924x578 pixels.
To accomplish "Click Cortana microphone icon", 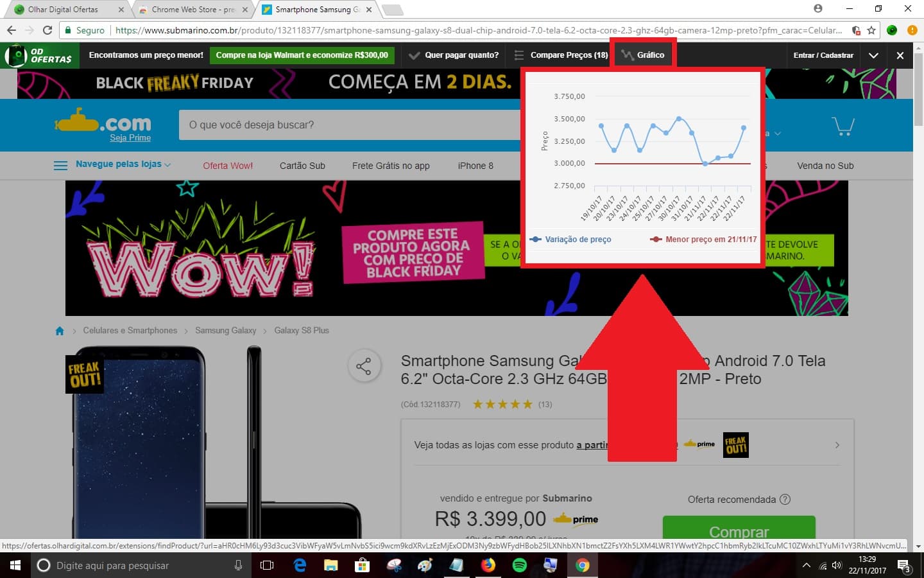I will click(x=238, y=565).
